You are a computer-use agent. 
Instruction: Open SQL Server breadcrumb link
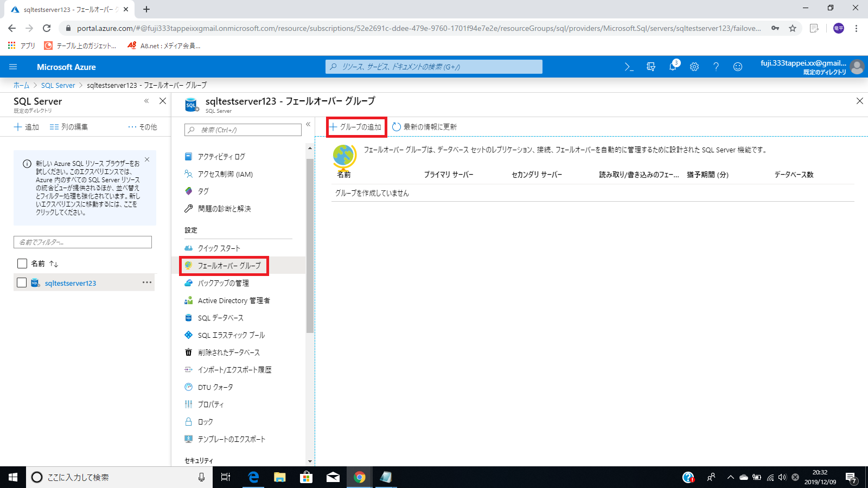(x=58, y=85)
